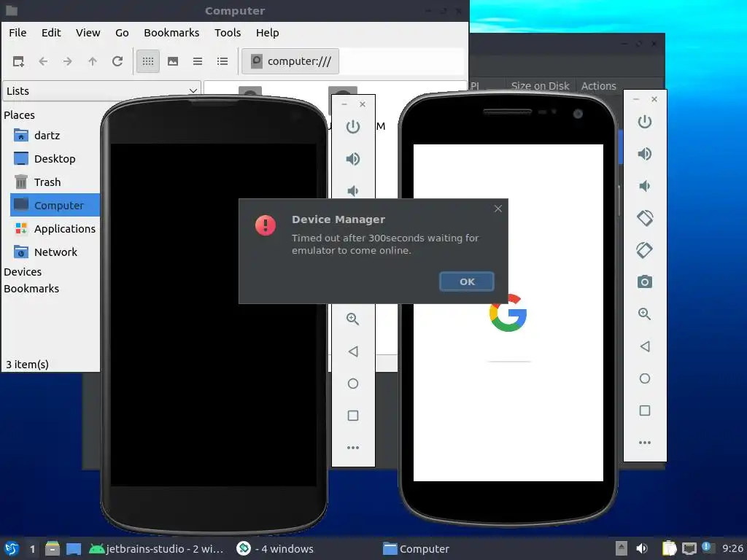Open the start menu on taskbar
747x560 pixels.
[x=12, y=548]
